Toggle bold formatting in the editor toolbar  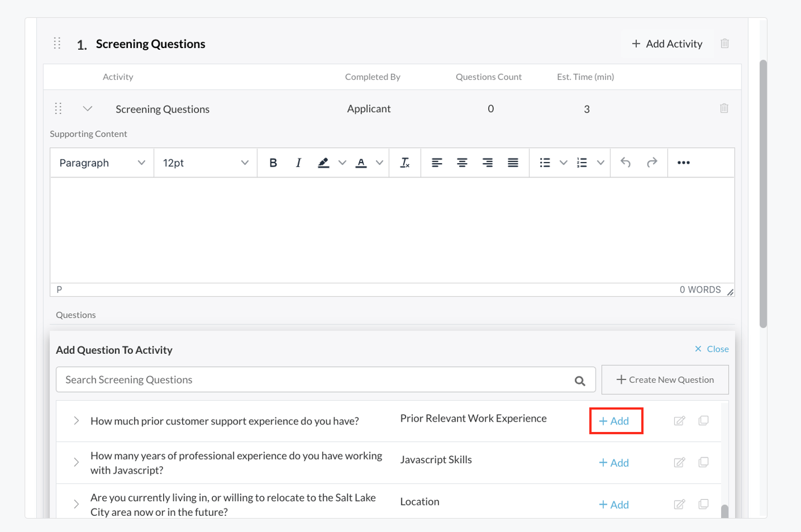272,162
